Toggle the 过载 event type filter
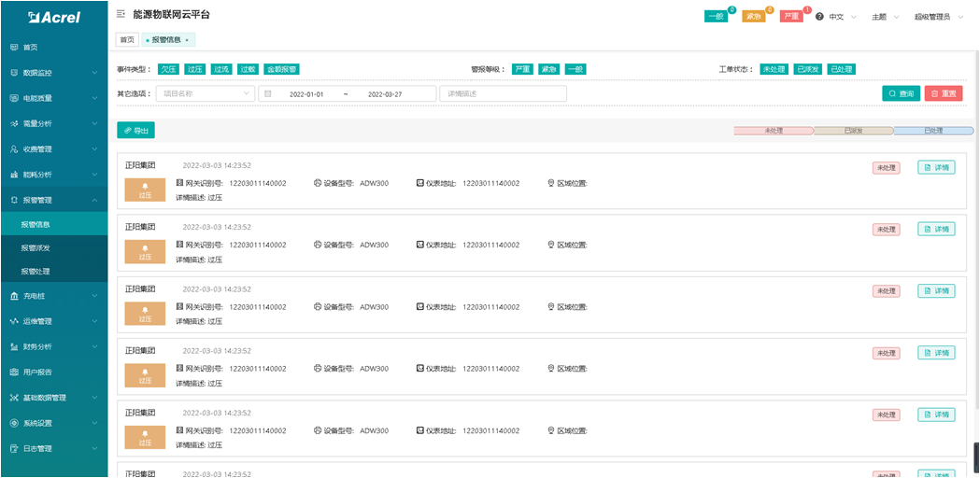This screenshot has width=980, height=478. point(249,69)
